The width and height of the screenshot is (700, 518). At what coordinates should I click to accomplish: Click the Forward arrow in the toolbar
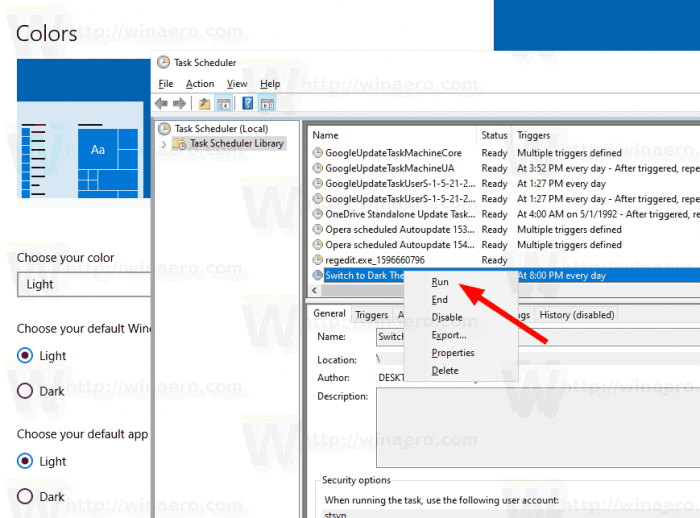(180, 104)
